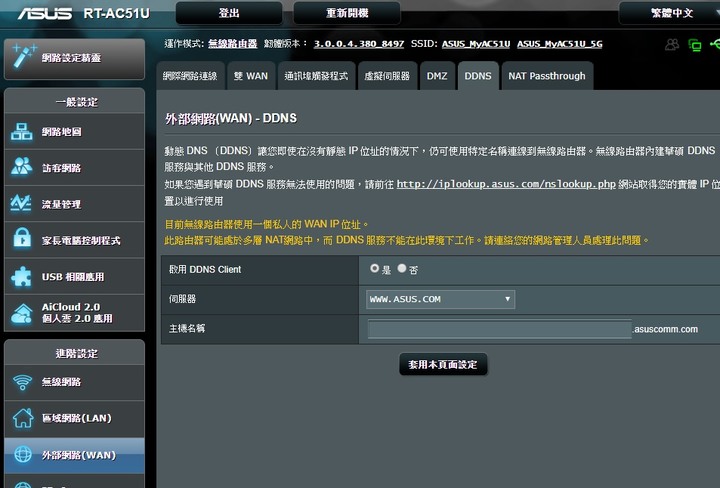Open 區域網路(LAN) in the sidebar
This screenshot has height=488, width=720.
click(x=74, y=418)
